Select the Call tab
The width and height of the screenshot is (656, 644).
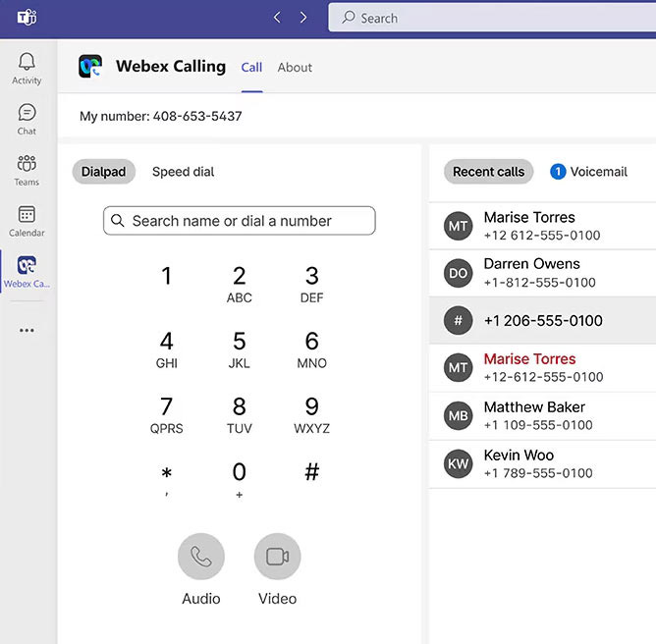251,68
